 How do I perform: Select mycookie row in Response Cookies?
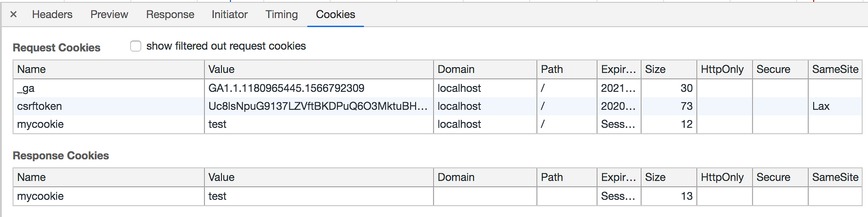pos(437,196)
